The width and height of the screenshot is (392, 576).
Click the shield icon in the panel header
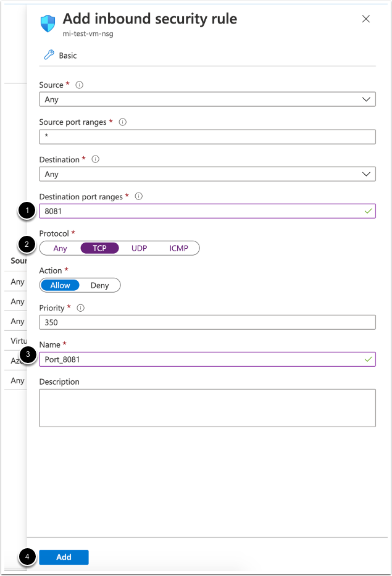click(x=48, y=23)
